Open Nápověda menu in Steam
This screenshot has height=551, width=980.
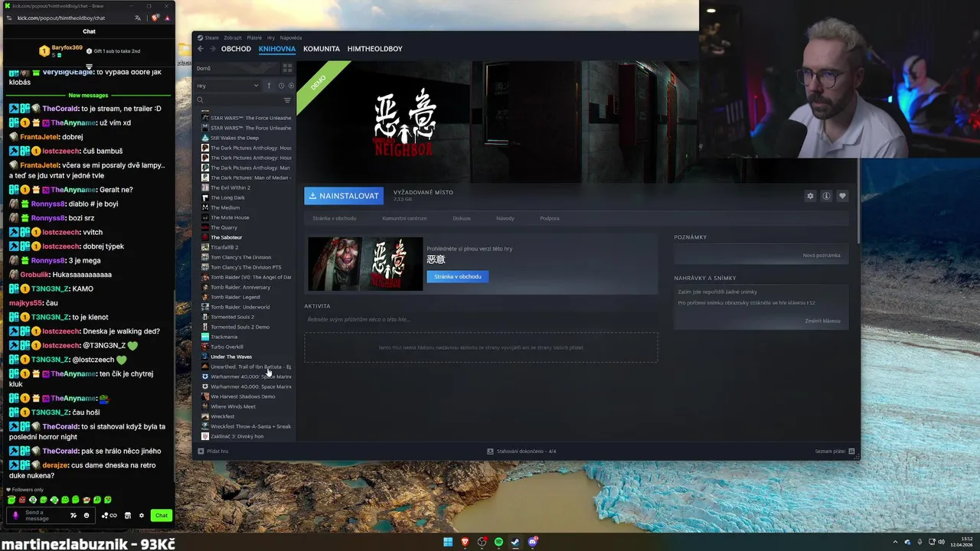pyautogui.click(x=291, y=37)
